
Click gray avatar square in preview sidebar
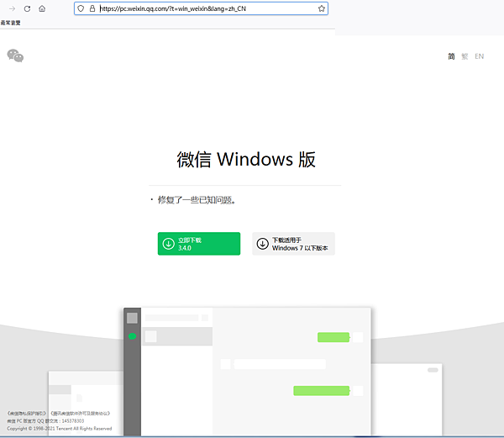click(x=132, y=318)
